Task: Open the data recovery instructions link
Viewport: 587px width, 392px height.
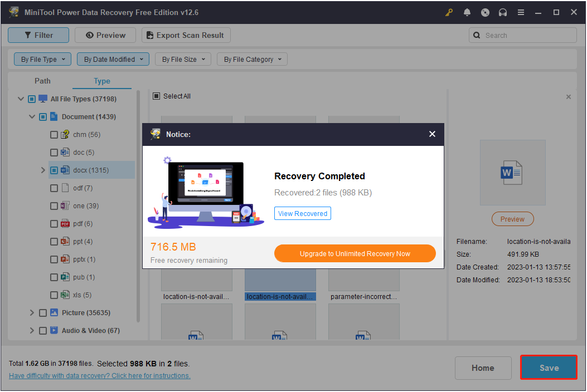Action: click(x=99, y=375)
